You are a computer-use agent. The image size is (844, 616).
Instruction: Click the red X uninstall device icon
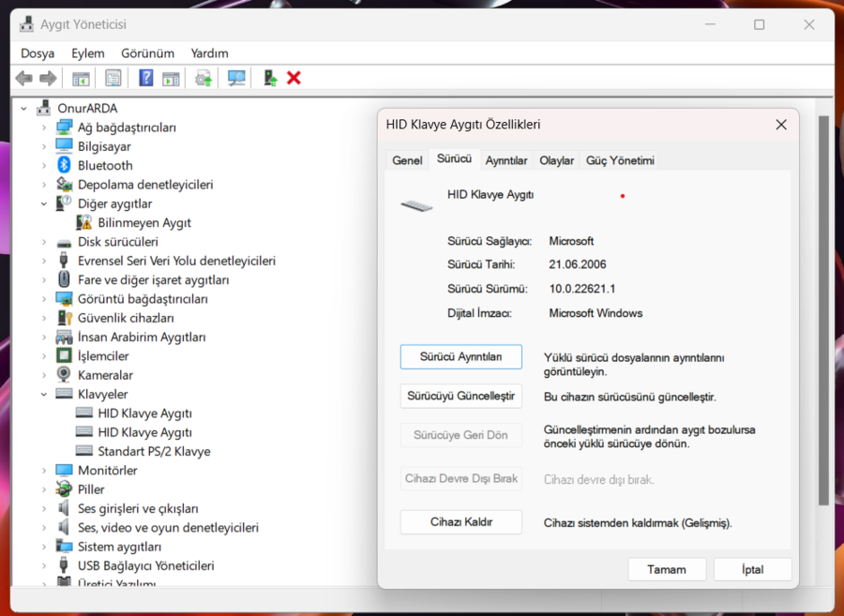(x=294, y=79)
